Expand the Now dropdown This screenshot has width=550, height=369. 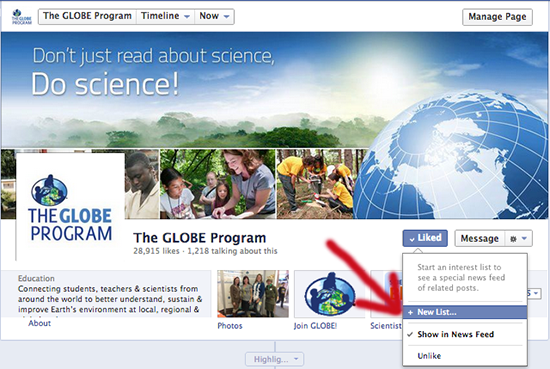point(214,16)
